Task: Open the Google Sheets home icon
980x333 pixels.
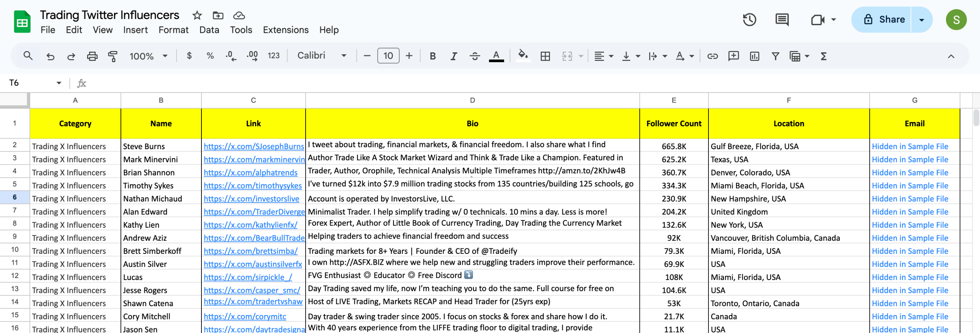Action: click(22, 22)
